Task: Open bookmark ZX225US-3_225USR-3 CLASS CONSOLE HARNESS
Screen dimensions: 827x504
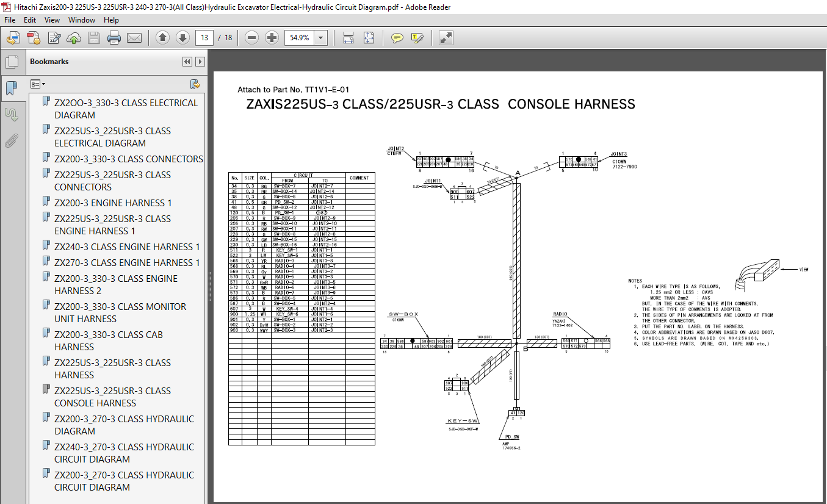Action: 112,397
